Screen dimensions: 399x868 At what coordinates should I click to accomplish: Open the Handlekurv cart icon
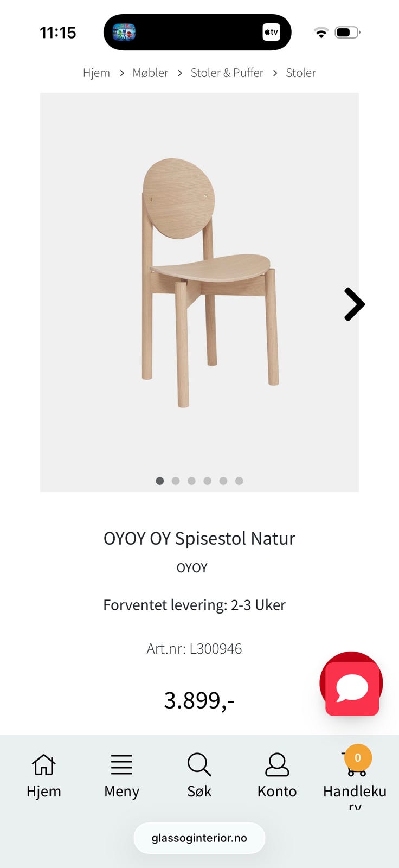pos(355,762)
